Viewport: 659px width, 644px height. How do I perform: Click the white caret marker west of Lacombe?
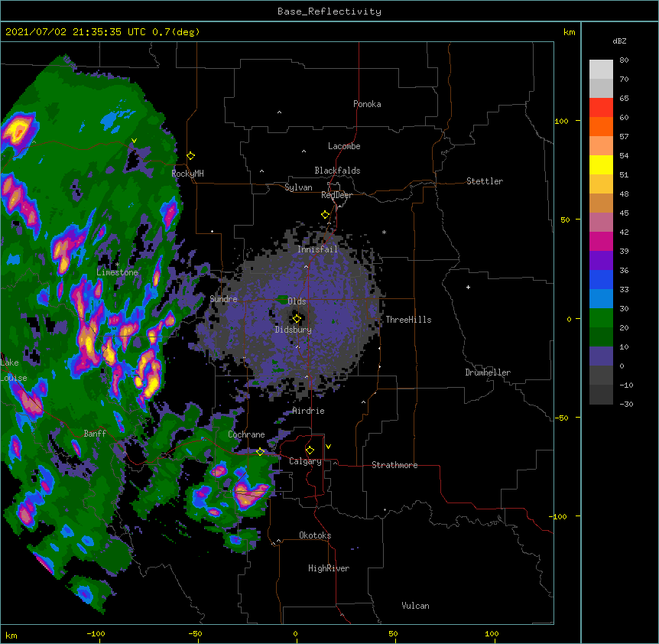(x=304, y=151)
